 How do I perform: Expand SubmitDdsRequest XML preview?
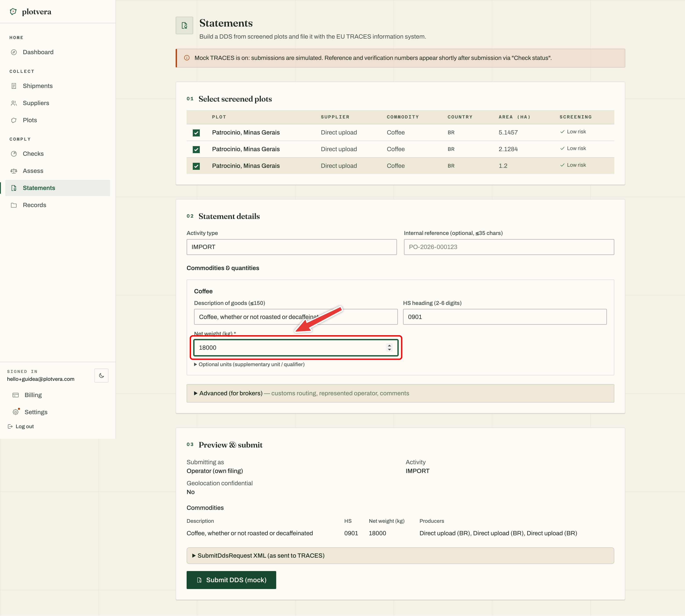400,556
